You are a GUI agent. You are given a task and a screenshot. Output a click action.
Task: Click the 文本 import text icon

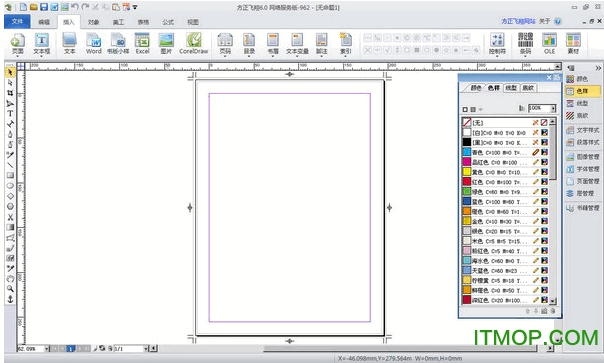point(69,43)
